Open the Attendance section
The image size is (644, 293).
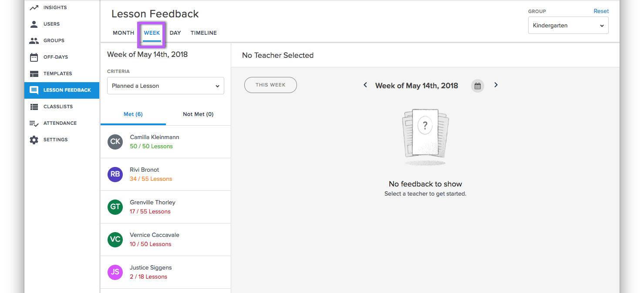tap(62, 123)
